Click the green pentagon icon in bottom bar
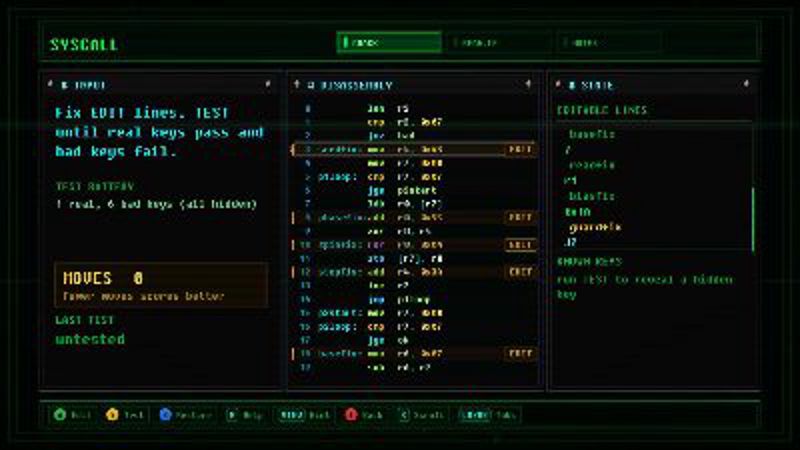 [x=60, y=414]
